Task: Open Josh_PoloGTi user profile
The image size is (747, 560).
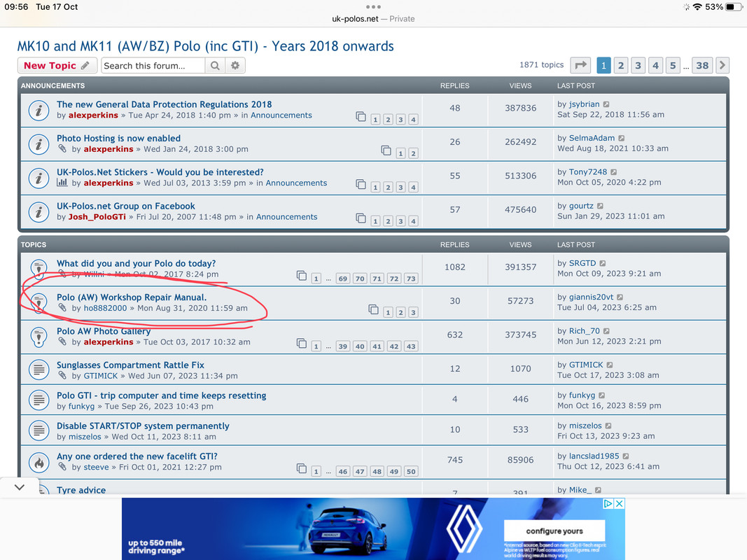Action: point(97,217)
